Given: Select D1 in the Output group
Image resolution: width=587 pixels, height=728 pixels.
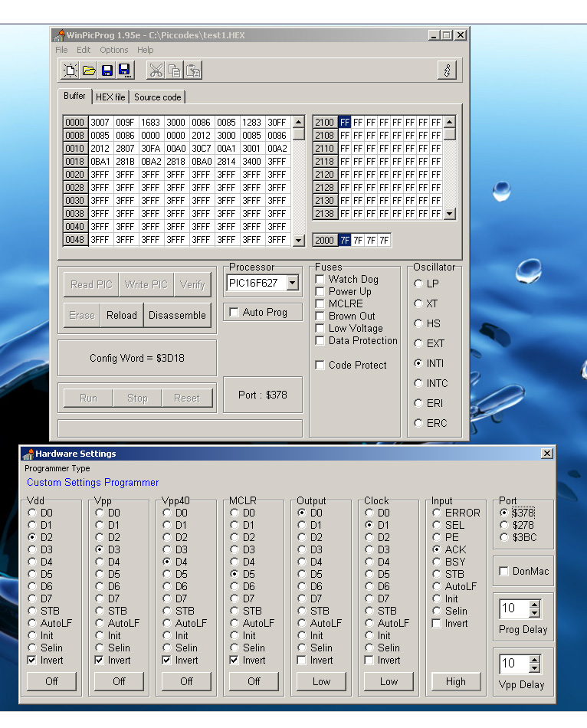Looking at the screenshot, I should (x=310, y=525).
